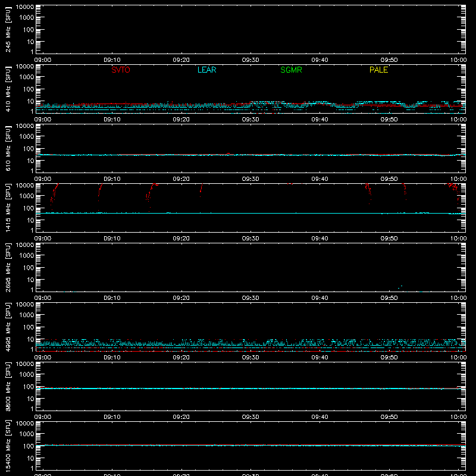
Task: Click the 09:50 label below the 2695 MHz panel
Action: (389, 298)
